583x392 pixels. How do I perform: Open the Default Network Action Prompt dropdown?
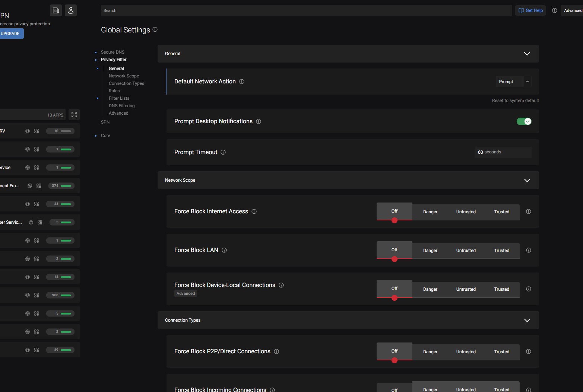[x=513, y=82]
